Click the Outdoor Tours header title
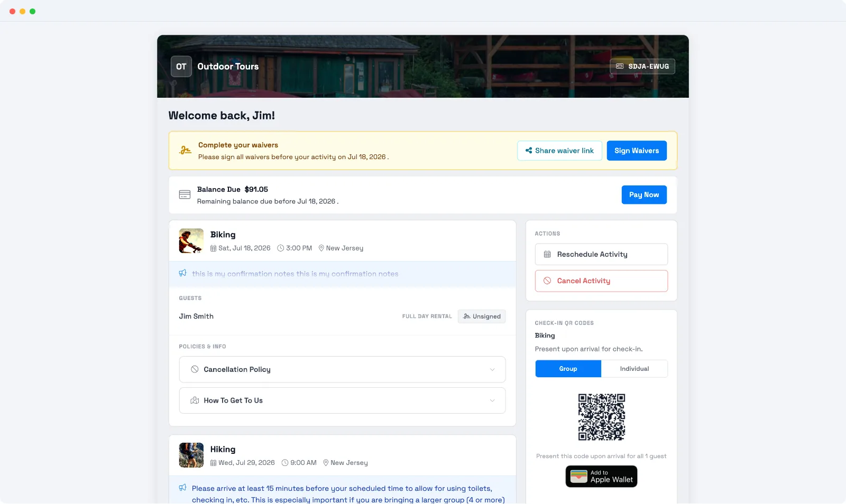846x504 pixels. pyautogui.click(x=228, y=67)
